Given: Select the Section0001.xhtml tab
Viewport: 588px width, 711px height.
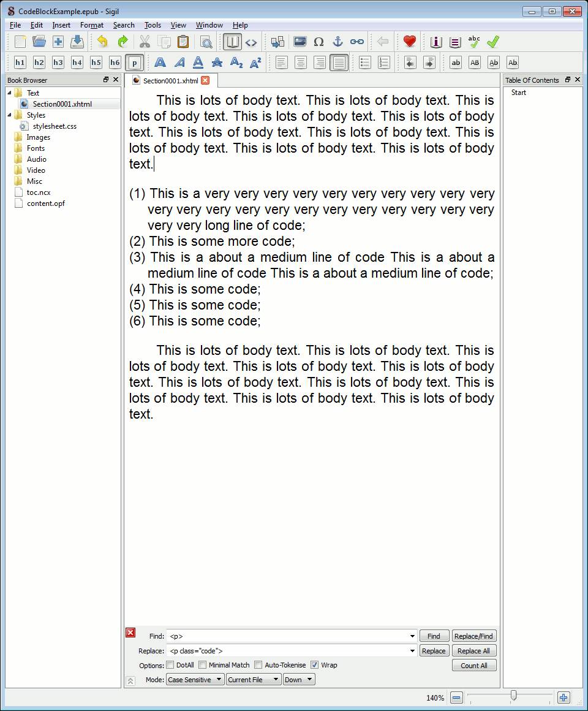Looking at the screenshot, I should [x=171, y=81].
